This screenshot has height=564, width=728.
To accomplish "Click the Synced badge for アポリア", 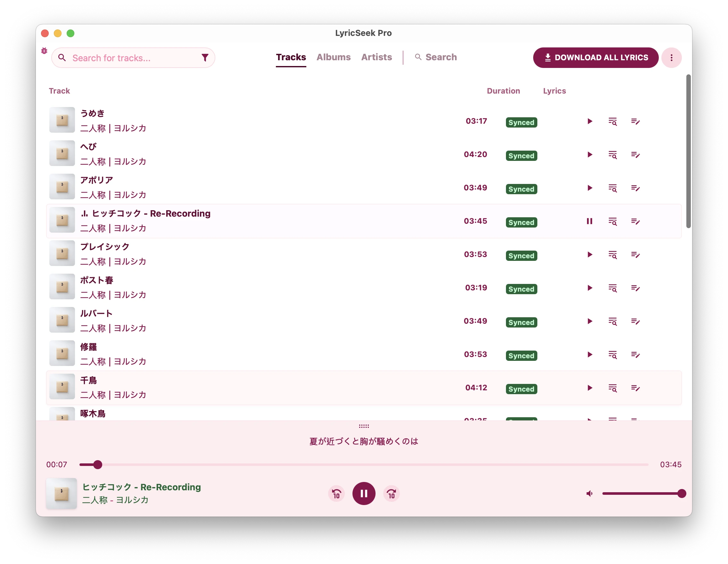I will tap(521, 189).
